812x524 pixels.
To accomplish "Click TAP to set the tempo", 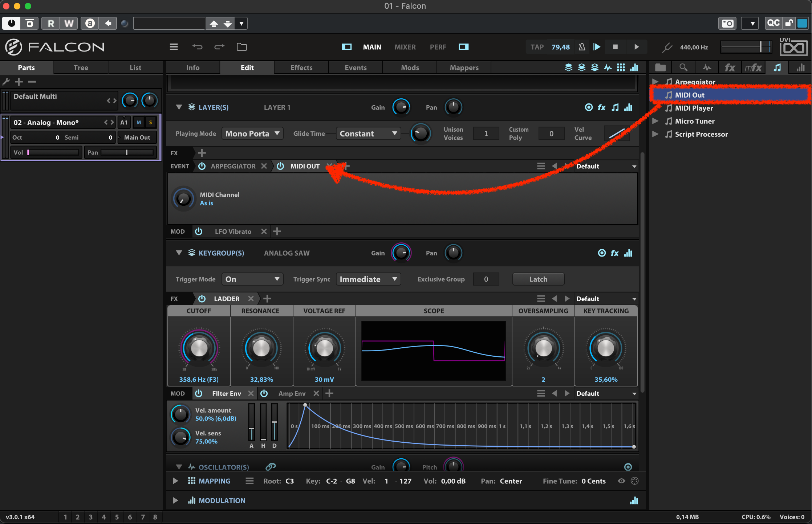I will coord(536,47).
